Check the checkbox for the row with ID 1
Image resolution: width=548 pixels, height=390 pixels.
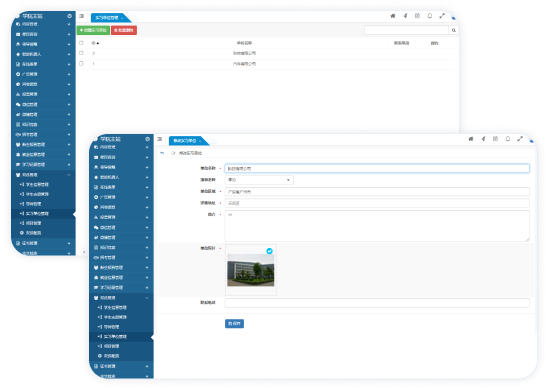click(81, 64)
